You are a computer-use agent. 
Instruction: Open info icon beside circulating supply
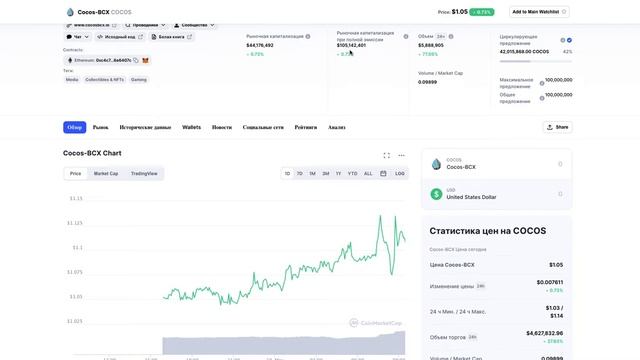tap(562, 40)
